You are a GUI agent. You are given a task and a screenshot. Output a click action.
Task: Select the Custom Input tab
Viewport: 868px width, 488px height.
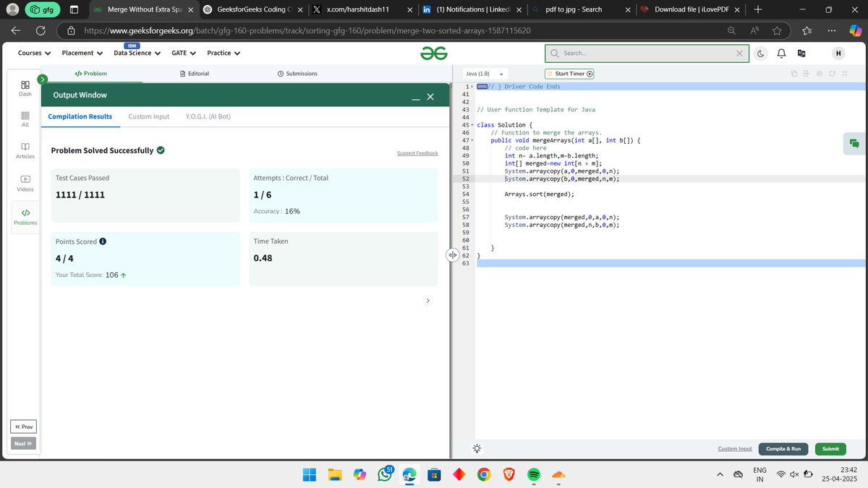coord(148,116)
